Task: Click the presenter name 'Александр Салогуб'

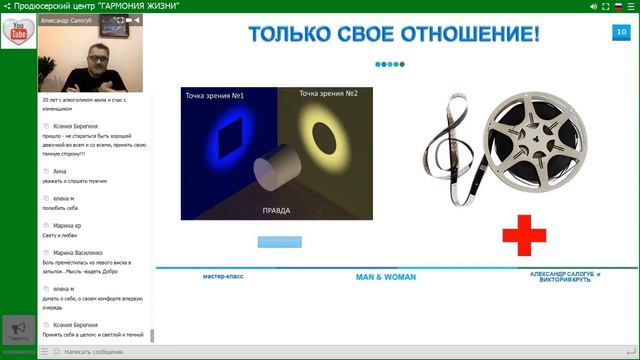Action: (x=66, y=20)
